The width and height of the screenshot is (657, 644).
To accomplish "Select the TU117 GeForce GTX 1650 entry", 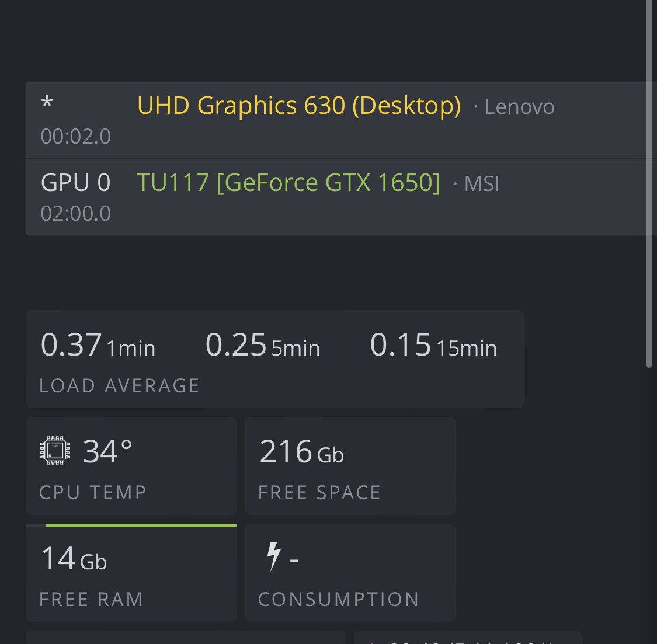I will coord(288,183).
